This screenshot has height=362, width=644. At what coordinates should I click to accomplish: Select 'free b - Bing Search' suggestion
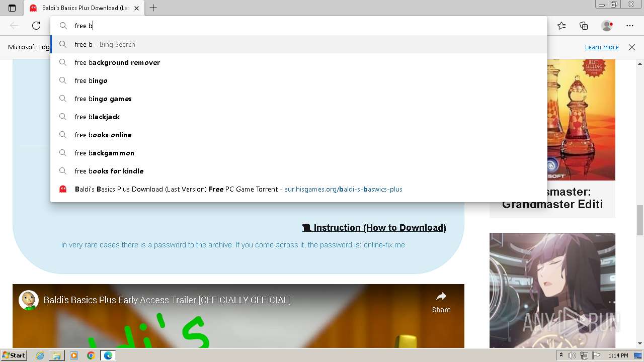coord(299,44)
